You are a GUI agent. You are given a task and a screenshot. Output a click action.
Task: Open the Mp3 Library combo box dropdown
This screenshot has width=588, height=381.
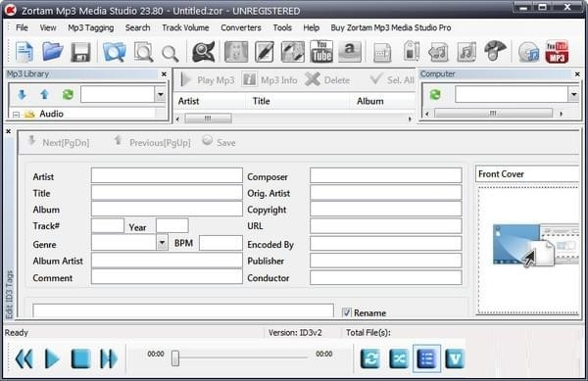tap(161, 94)
